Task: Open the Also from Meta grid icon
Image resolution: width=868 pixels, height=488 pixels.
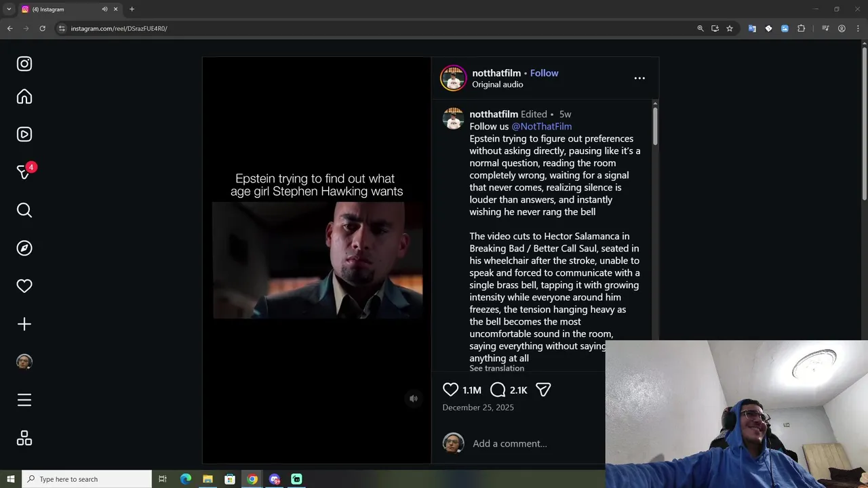Action: (24, 439)
